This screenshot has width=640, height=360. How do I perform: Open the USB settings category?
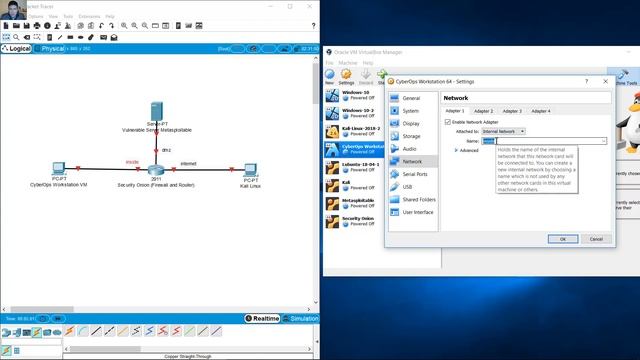pyautogui.click(x=413, y=187)
